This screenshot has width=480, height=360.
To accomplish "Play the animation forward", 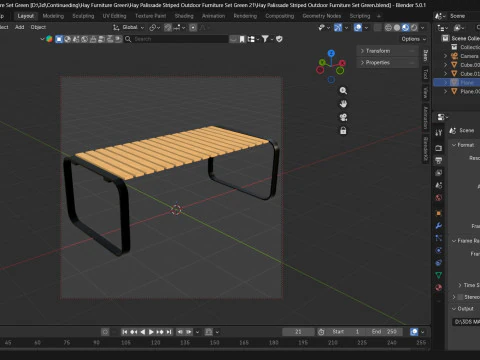I will tap(151, 332).
